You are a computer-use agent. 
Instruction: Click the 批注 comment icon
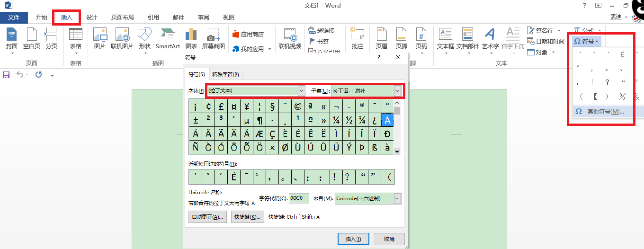(x=358, y=38)
